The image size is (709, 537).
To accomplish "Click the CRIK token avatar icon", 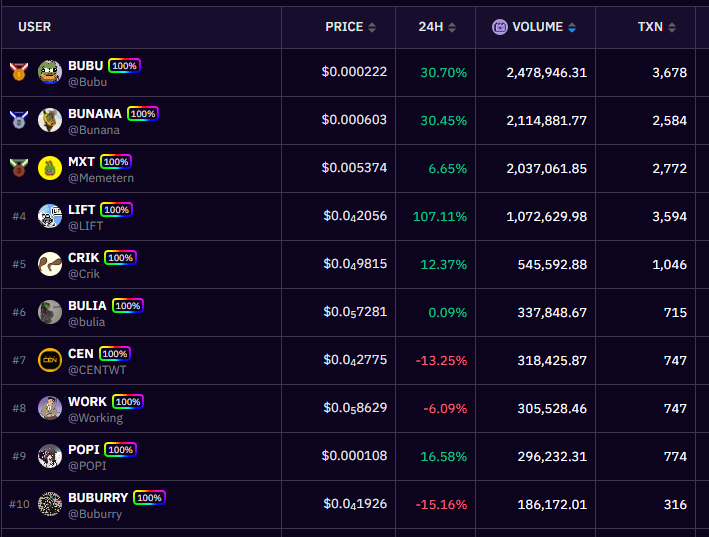I will 50,264.
